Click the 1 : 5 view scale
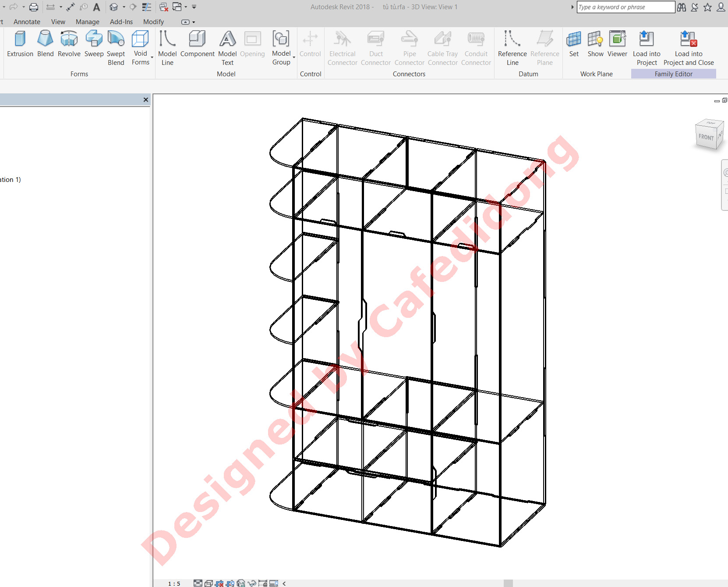Image resolution: width=728 pixels, height=587 pixels. (x=174, y=583)
